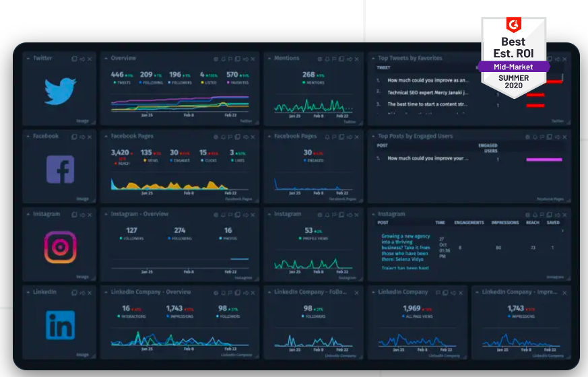Click bell alert icon on Mentions widget
Viewport: 588px width, 377px height.
coord(327,59)
